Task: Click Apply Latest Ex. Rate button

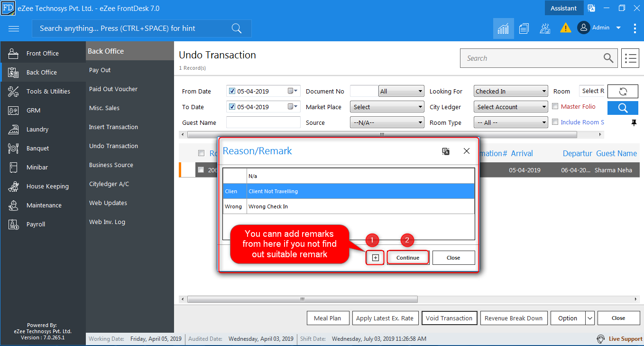Action: tap(385, 318)
